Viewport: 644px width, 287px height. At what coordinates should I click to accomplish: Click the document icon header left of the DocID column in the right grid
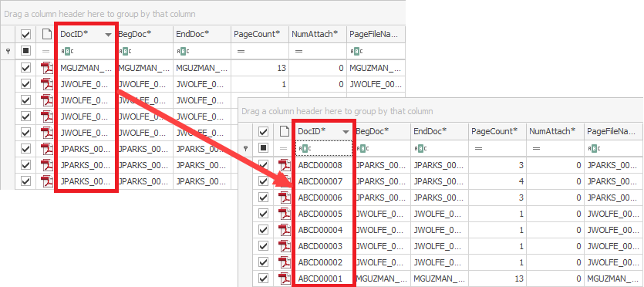[x=283, y=131]
